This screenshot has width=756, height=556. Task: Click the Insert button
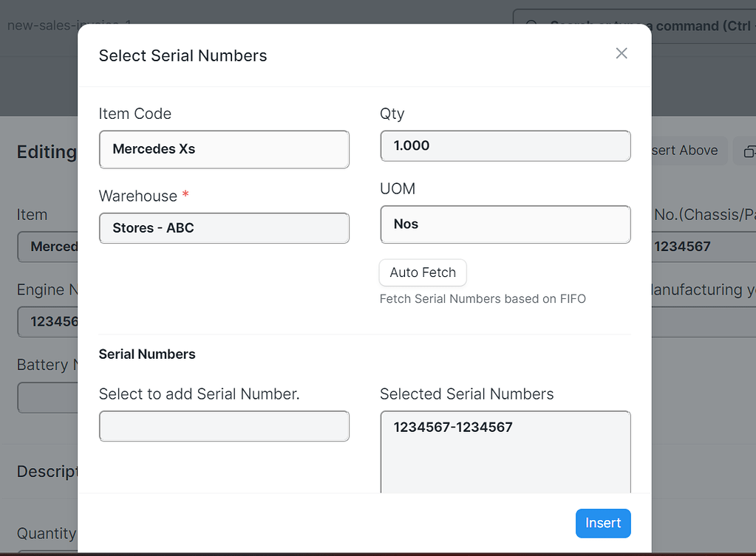tap(603, 523)
